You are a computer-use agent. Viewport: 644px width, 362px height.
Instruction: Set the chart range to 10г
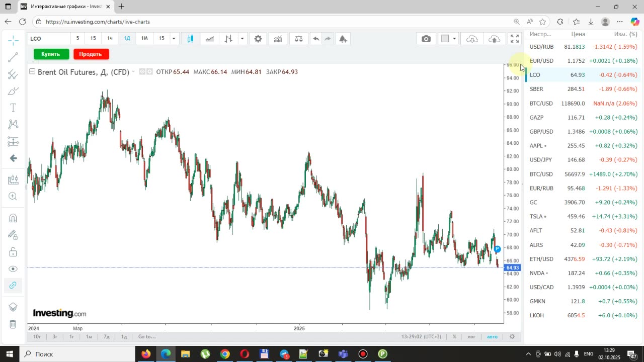tap(37, 336)
